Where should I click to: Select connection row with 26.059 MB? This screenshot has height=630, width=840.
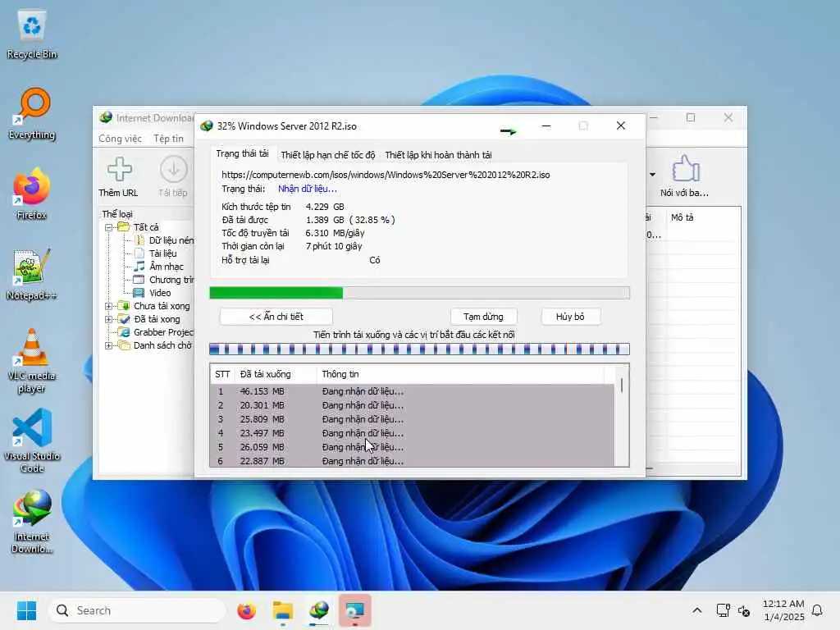(412, 447)
